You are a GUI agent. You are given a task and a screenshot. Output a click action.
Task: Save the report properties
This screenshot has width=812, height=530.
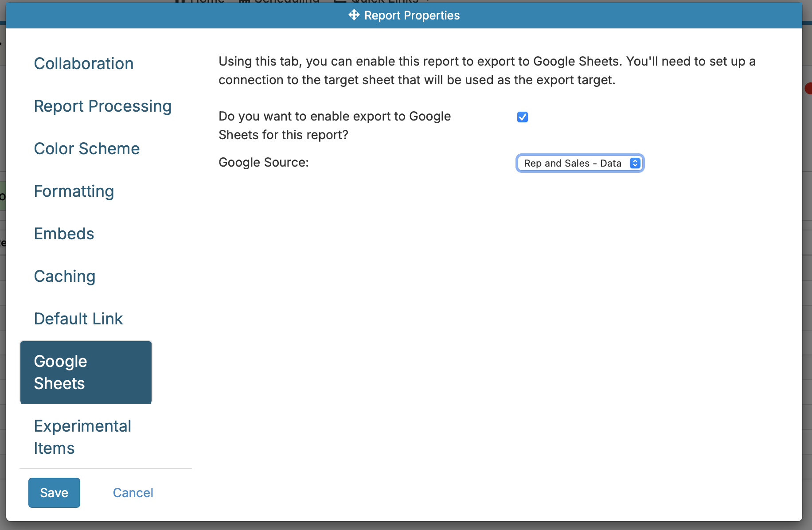54,492
